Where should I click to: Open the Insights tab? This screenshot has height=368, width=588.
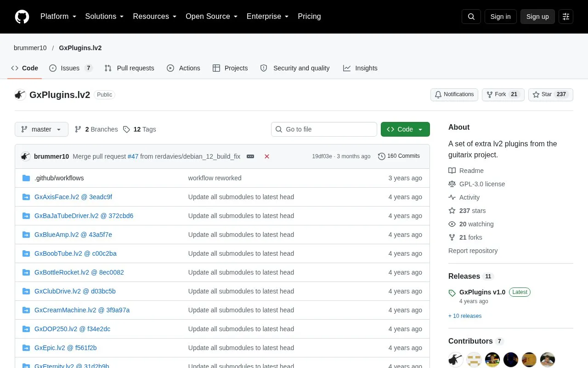(360, 68)
